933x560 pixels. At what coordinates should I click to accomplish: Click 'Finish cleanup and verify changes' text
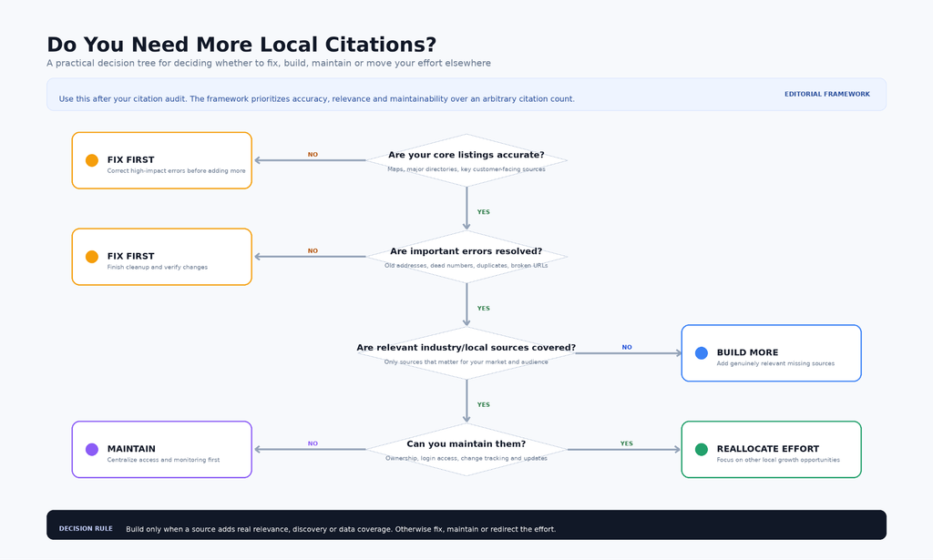pyautogui.click(x=158, y=267)
